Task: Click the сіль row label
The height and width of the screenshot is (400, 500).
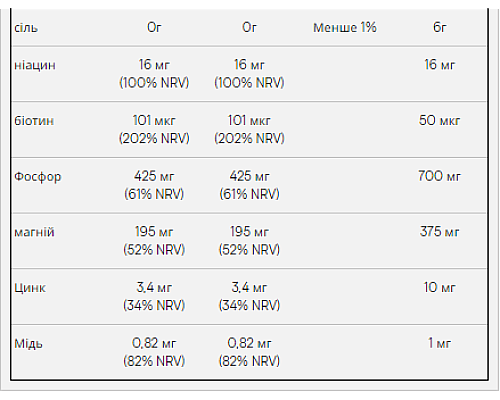Action: (26, 28)
